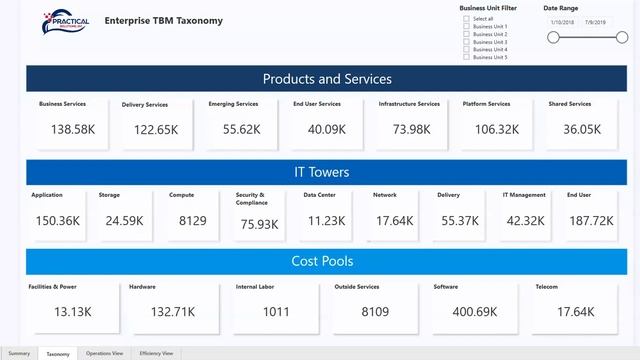This screenshot has height=360, width=640.
Task: Click the Application 150.36K card
Action: (x=58, y=216)
